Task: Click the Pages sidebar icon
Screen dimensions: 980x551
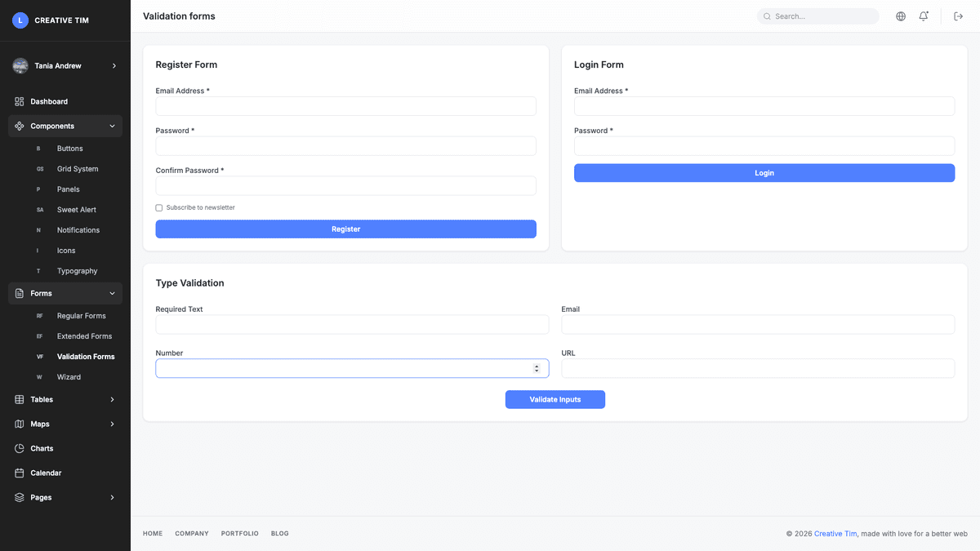Action: [18, 497]
